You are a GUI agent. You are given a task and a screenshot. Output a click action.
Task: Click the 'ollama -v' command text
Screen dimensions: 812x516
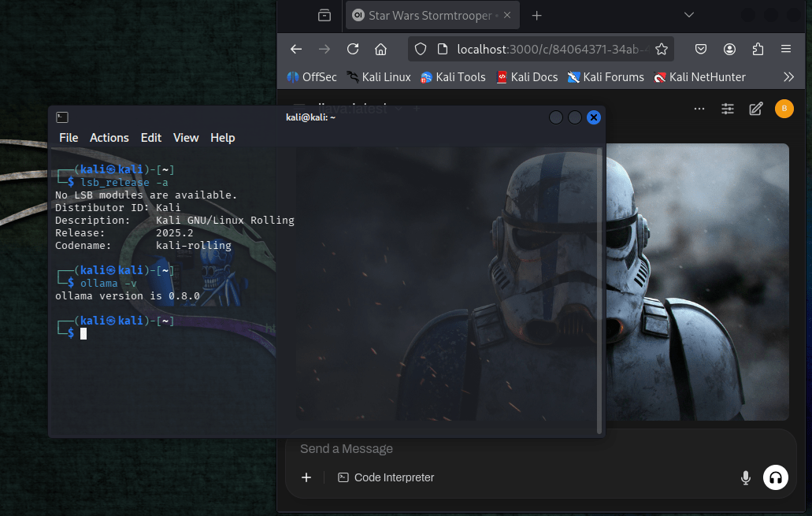coord(109,284)
